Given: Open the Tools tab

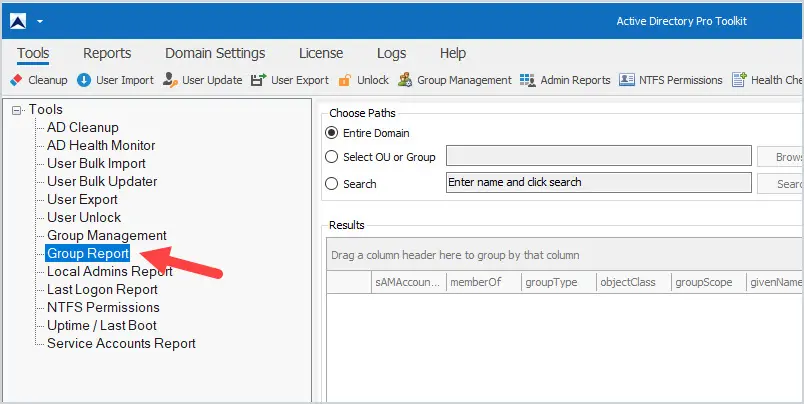Looking at the screenshot, I should (x=33, y=53).
